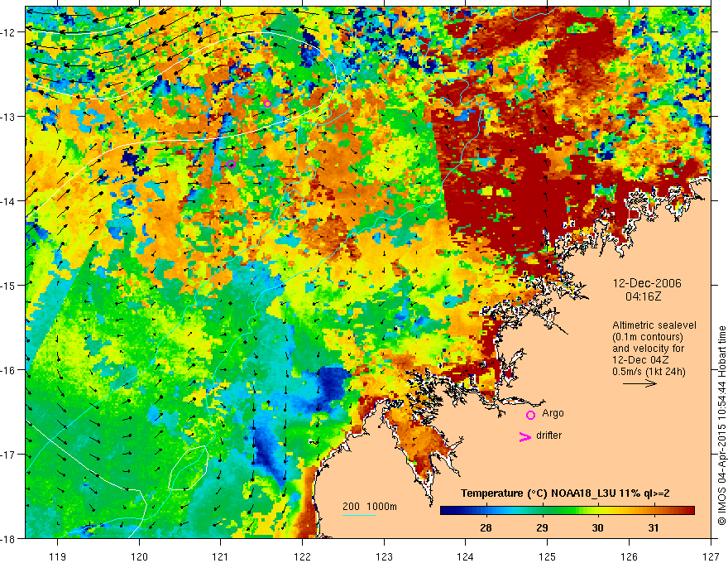Click the '(0.1m contours)' text
The width and height of the screenshot is (728, 563).
coord(648,337)
